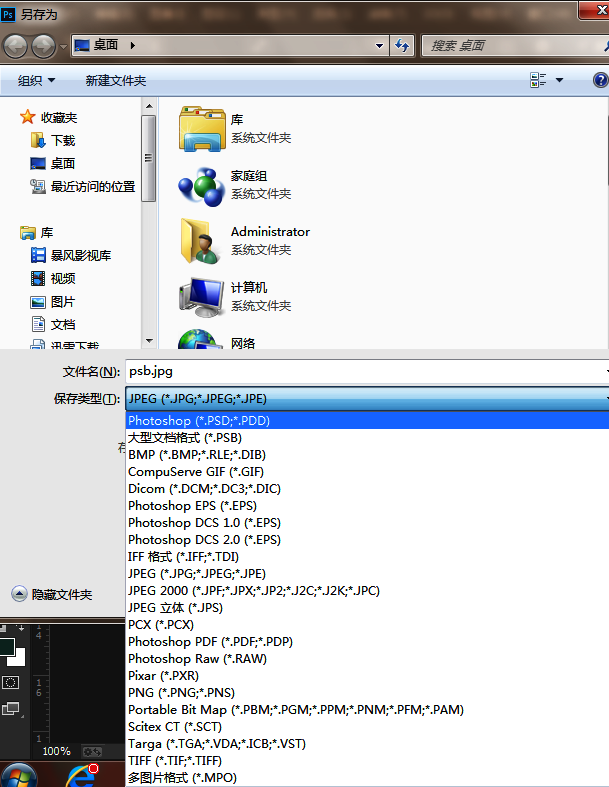This screenshot has width=609, height=787.
Task: Click sidebar scrollbar down arrow
Action: [149, 341]
